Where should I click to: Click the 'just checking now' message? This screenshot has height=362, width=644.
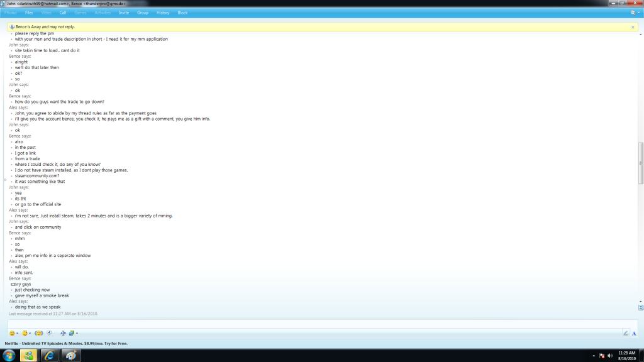32,290
